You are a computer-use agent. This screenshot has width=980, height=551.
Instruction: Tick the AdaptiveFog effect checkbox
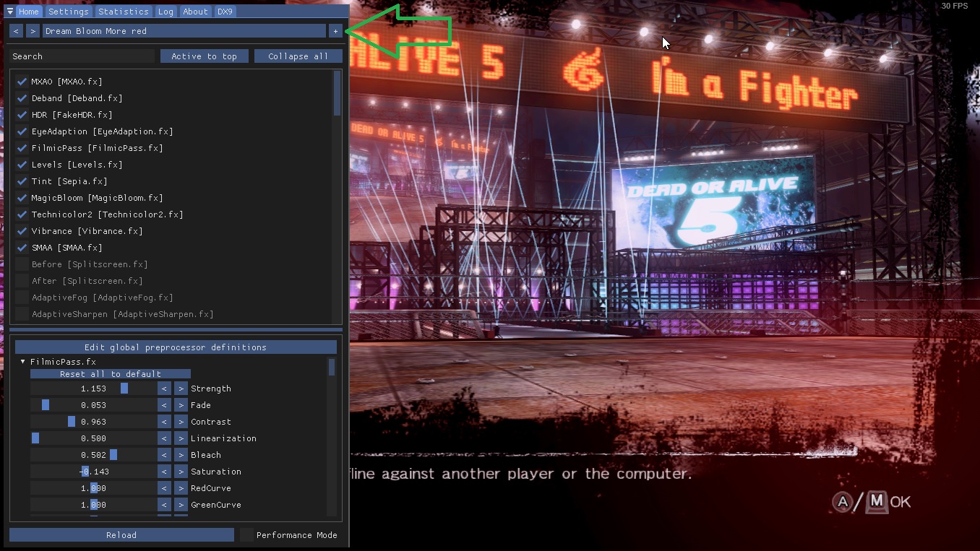coord(22,298)
